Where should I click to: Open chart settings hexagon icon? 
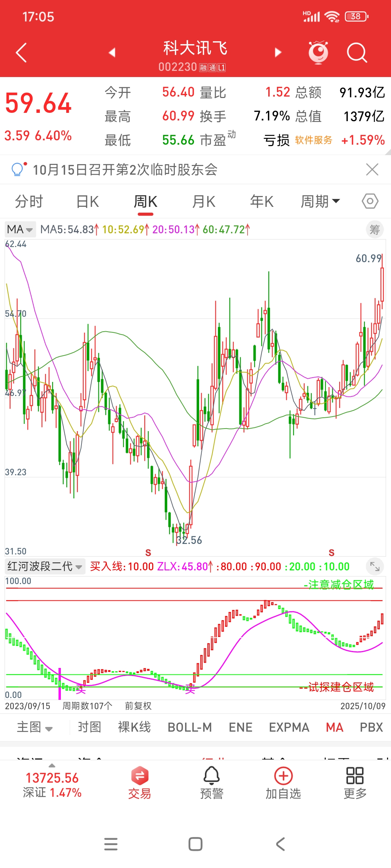pyautogui.click(x=370, y=201)
